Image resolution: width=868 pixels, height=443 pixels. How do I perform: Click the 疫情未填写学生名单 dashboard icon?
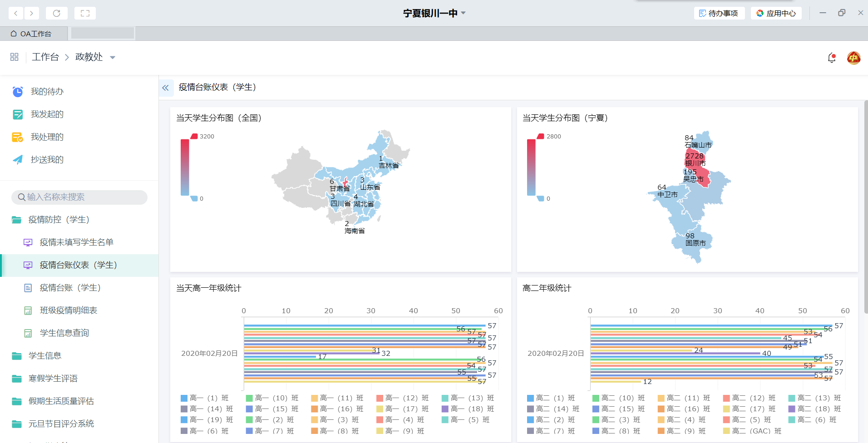point(28,242)
